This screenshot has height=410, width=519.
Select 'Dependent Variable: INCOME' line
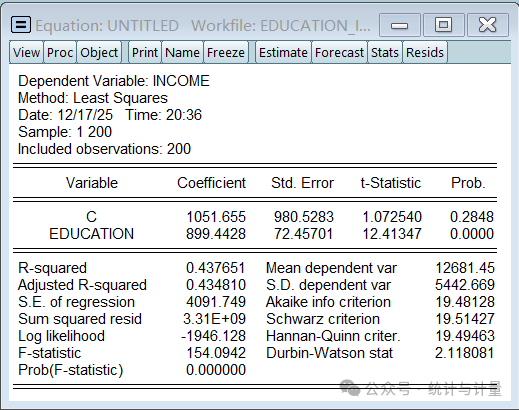click(114, 81)
